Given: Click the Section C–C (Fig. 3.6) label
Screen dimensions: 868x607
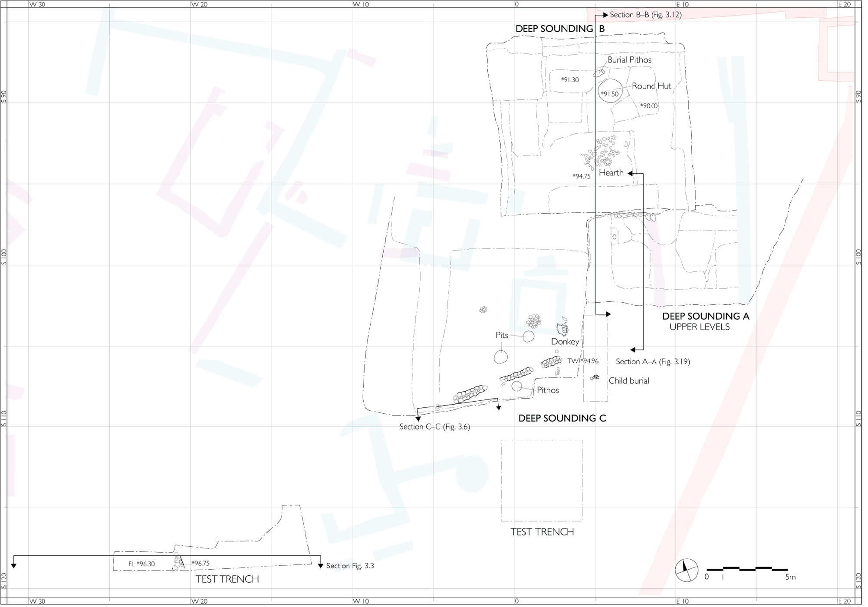Looking at the screenshot, I should [434, 427].
